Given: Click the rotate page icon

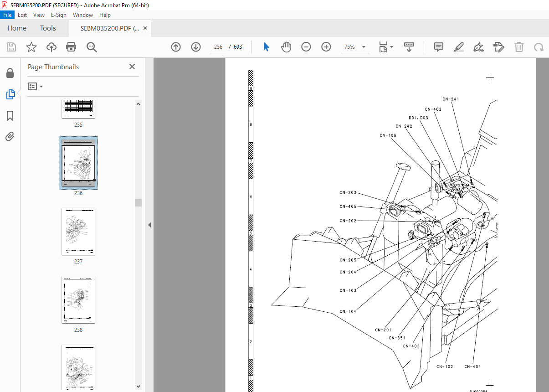Looking at the screenshot, I should click(539, 47).
